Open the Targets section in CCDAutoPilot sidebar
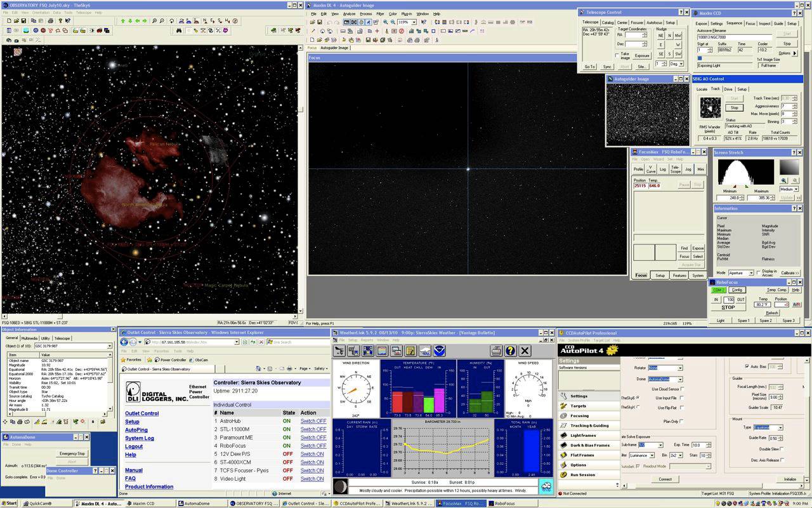The width and height of the screenshot is (812, 508). [x=578, y=406]
